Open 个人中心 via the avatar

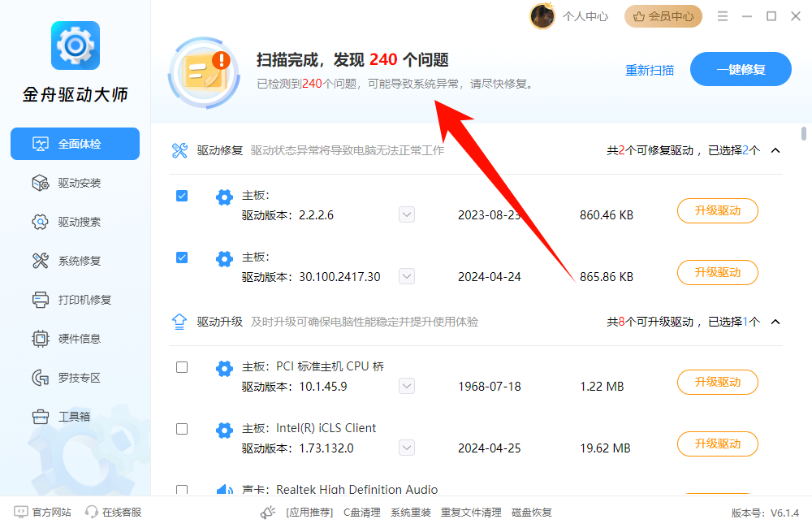(x=542, y=15)
